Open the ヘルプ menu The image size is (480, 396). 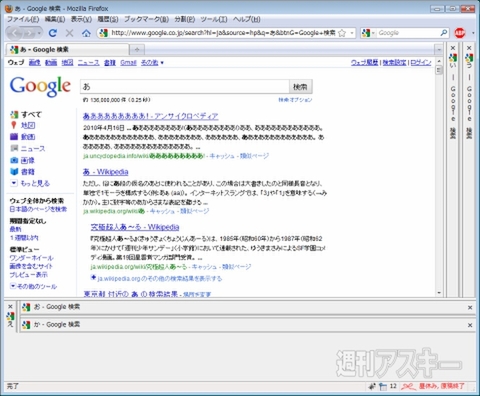click(246, 19)
